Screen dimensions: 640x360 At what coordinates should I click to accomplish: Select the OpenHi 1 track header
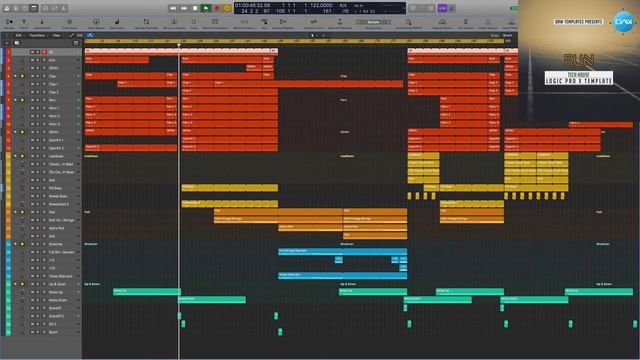tap(46, 140)
